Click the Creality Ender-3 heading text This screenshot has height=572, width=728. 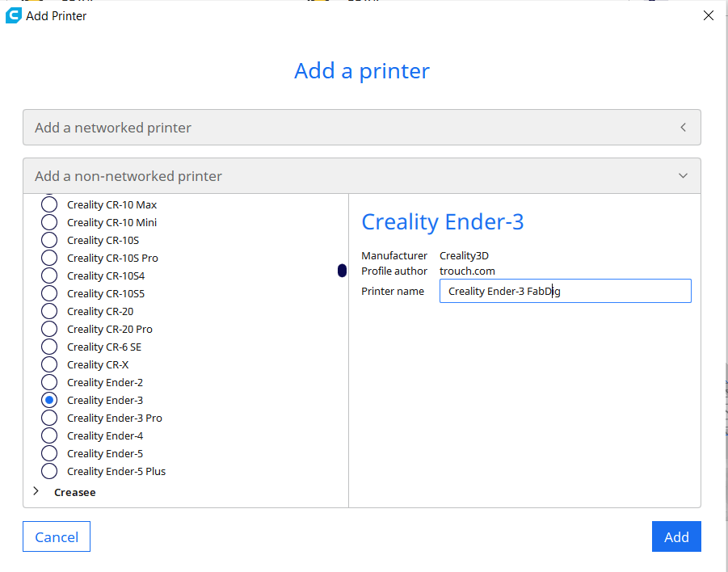pyautogui.click(x=443, y=222)
